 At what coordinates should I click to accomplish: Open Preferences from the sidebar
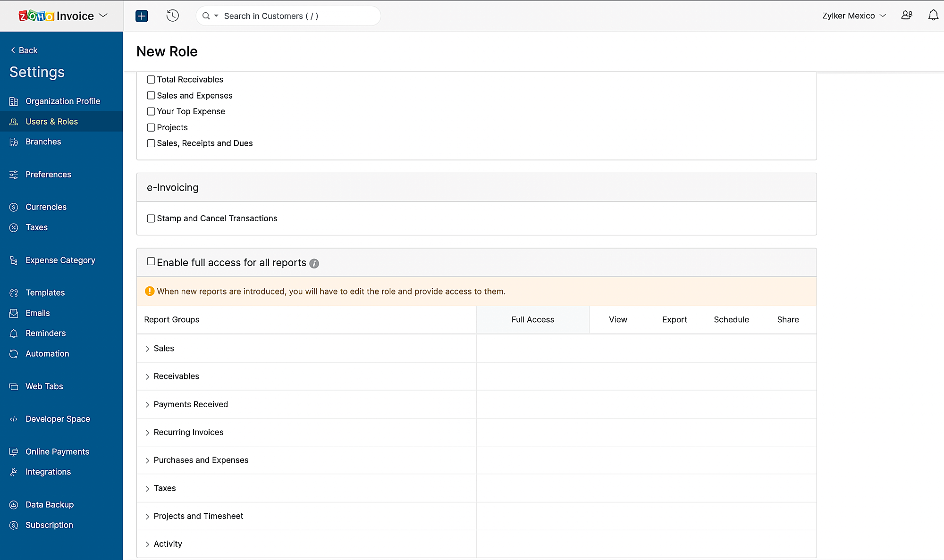point(48,174)
